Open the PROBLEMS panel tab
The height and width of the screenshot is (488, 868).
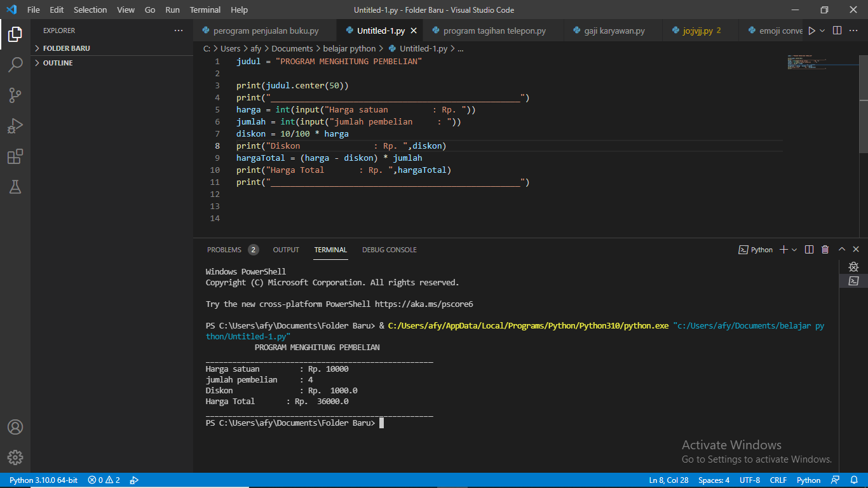coord(232,250)
